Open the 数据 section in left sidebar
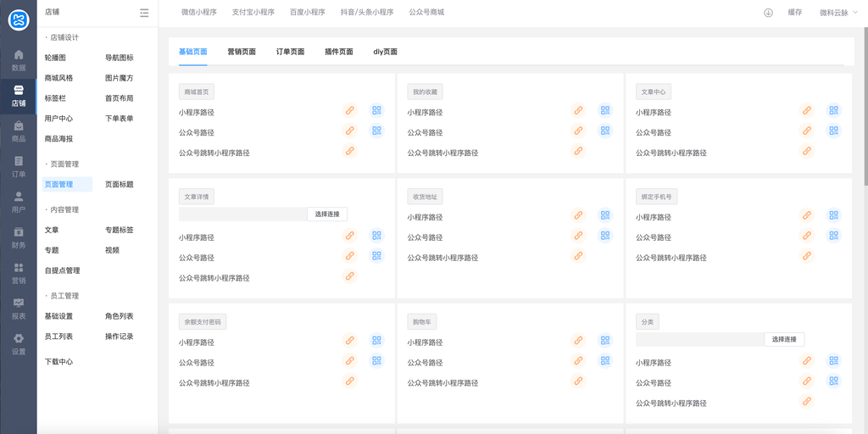The height and width of the screenshot is (434, 868). tap(19, 60)
